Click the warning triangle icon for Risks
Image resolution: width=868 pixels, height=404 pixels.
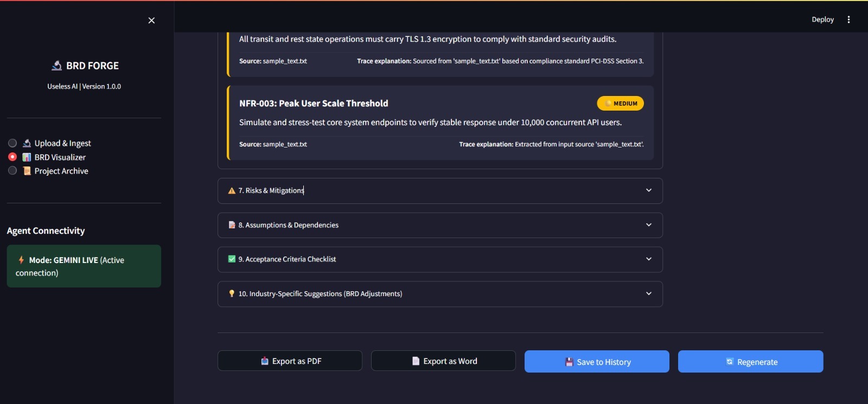click(232, 191)
